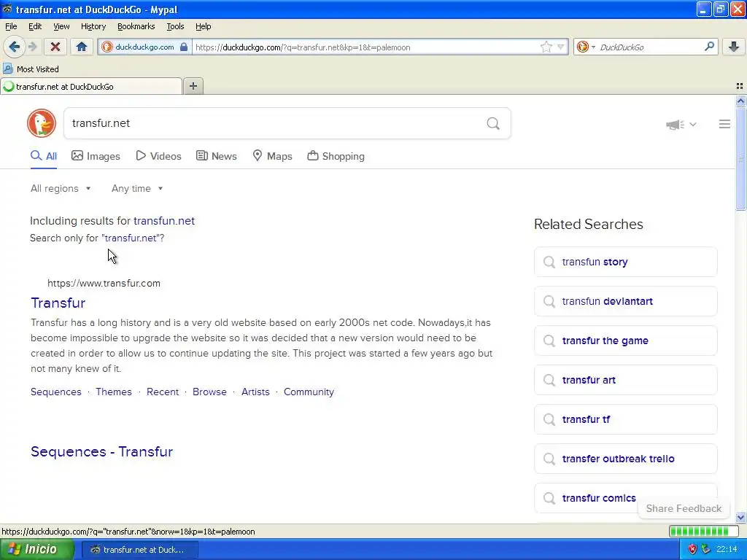Switch to the Videos results tab
This screenshot has height=560, width=747.
point(158,156)
